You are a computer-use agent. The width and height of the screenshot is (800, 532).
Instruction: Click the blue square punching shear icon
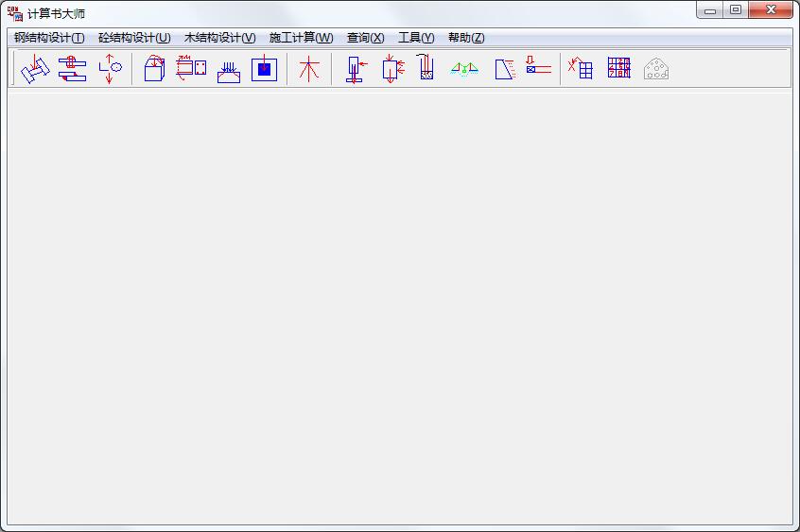click(x=264, y=69)
